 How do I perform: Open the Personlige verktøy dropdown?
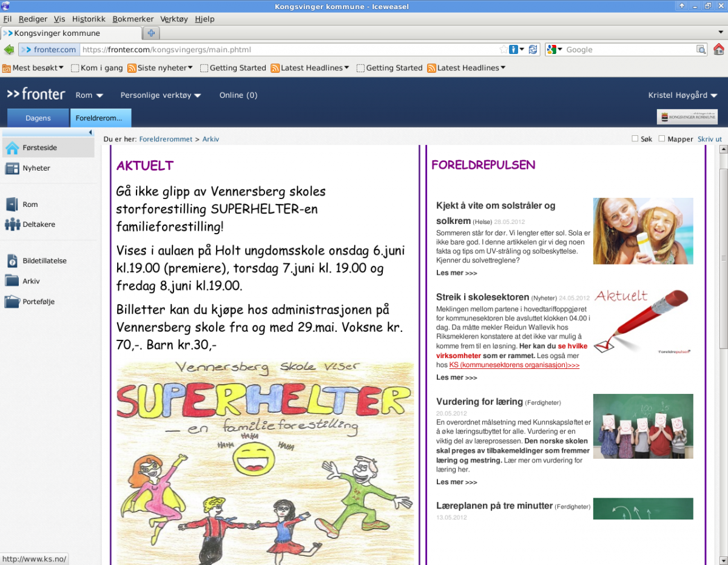(x=160, y=95)
